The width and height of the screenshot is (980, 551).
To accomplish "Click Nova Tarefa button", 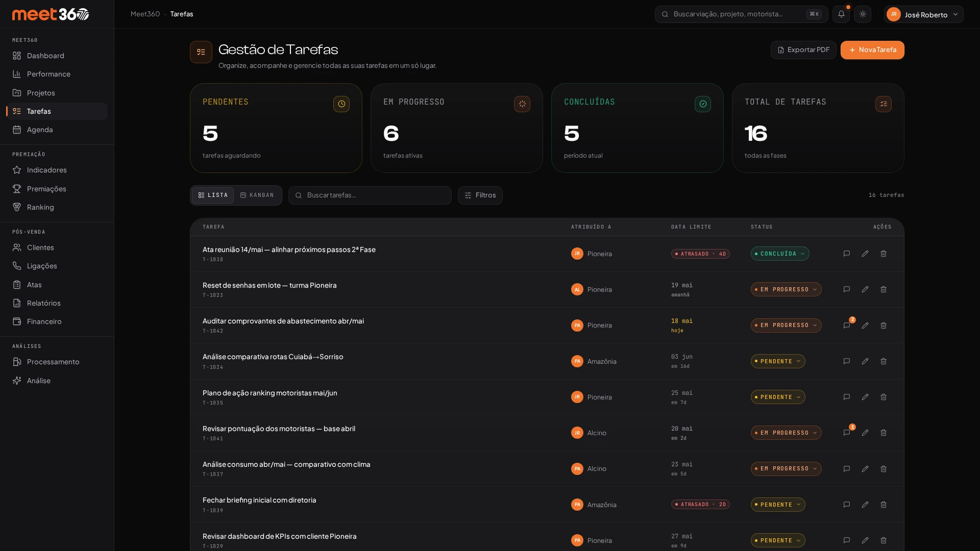I will click(872, 50).
